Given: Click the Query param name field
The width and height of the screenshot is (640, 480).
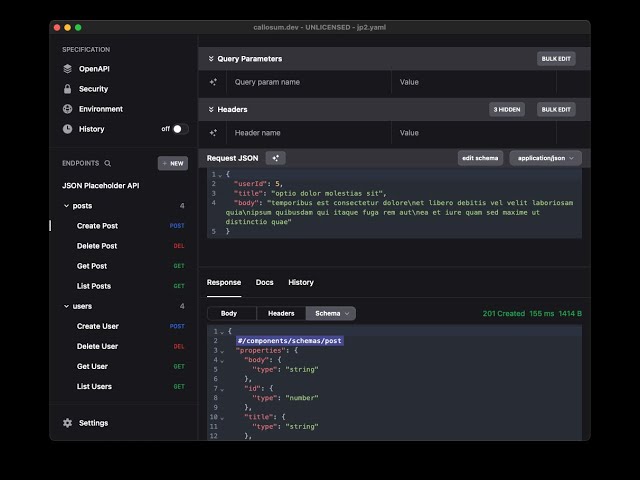Looking at the screenshot, I should tap(309, 82).
